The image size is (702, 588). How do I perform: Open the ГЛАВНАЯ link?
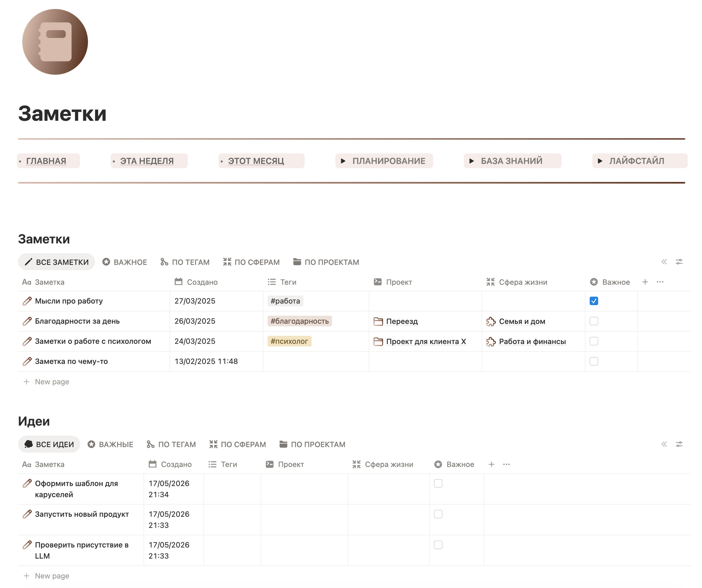click(46, 161)
